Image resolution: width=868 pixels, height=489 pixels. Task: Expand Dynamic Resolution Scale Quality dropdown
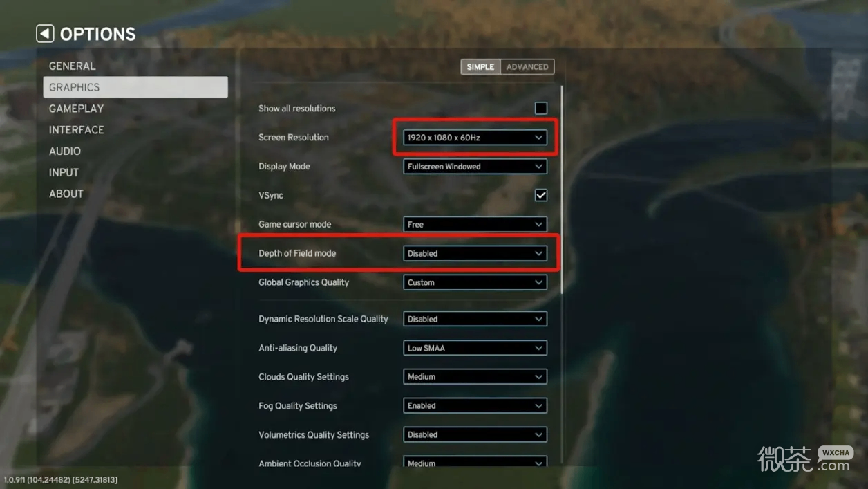(475, 319)
